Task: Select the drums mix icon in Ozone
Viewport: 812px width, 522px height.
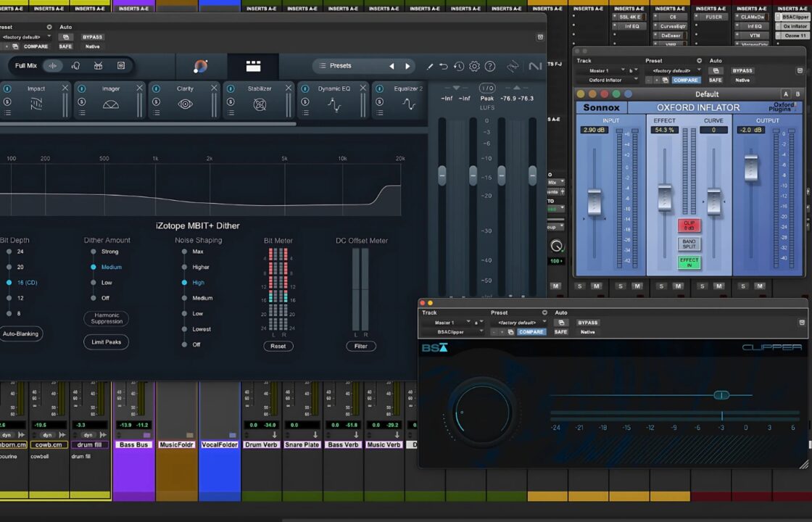Action: 98,66
